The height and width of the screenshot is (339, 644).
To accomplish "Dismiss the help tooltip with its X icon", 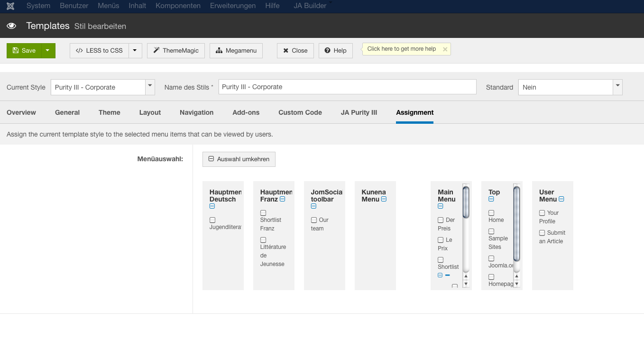I will (x=445, y=49).
